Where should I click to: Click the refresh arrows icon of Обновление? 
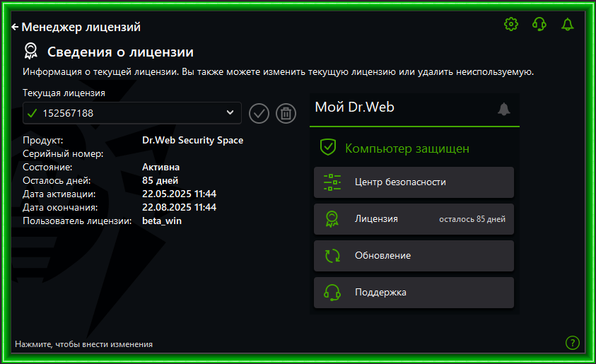(332, 256)
